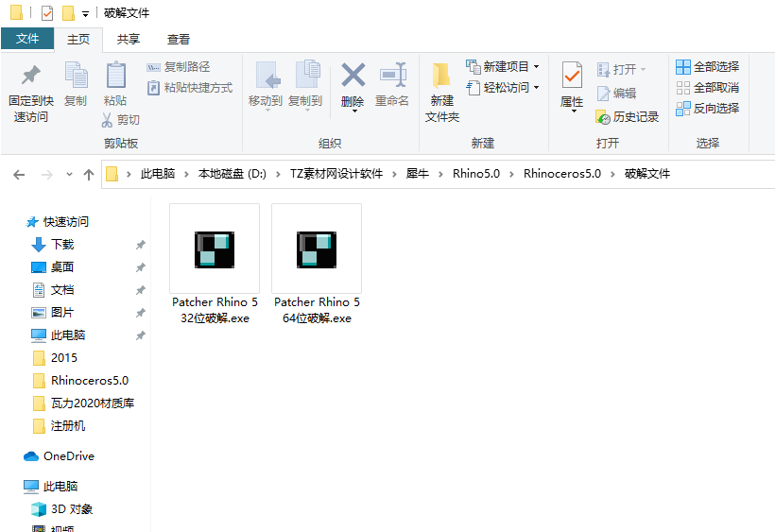Select Patcher Rhino 5 32位破解.exe file
The image size is (775, 532).
point(215,265)
